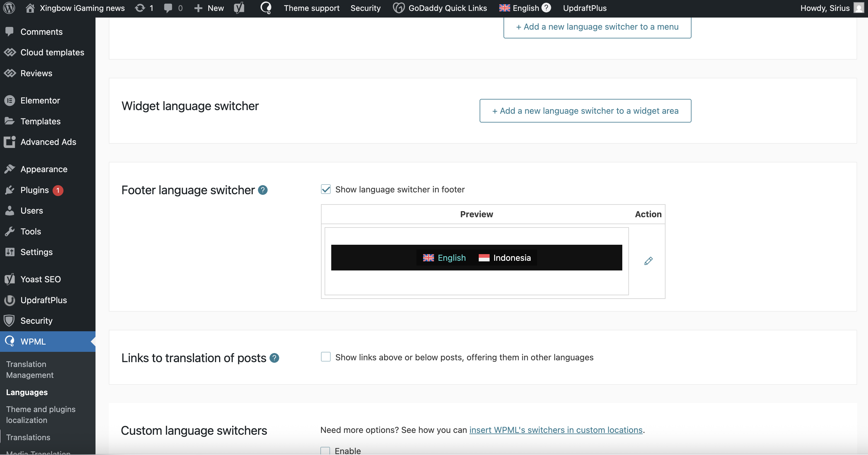Open the language help question mark in the admin bar
Screen dimensions: 868x455
click(546, 8)
